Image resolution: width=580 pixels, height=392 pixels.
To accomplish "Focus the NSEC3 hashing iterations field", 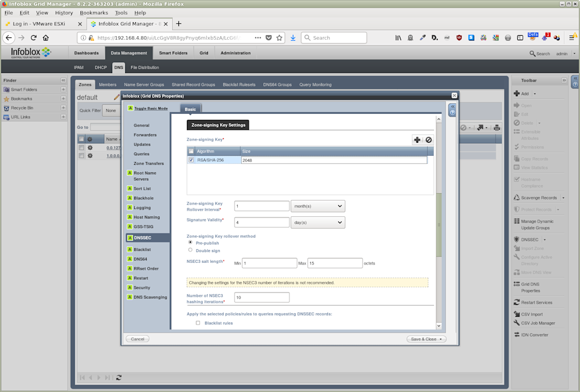I will [x=262, y=297].
